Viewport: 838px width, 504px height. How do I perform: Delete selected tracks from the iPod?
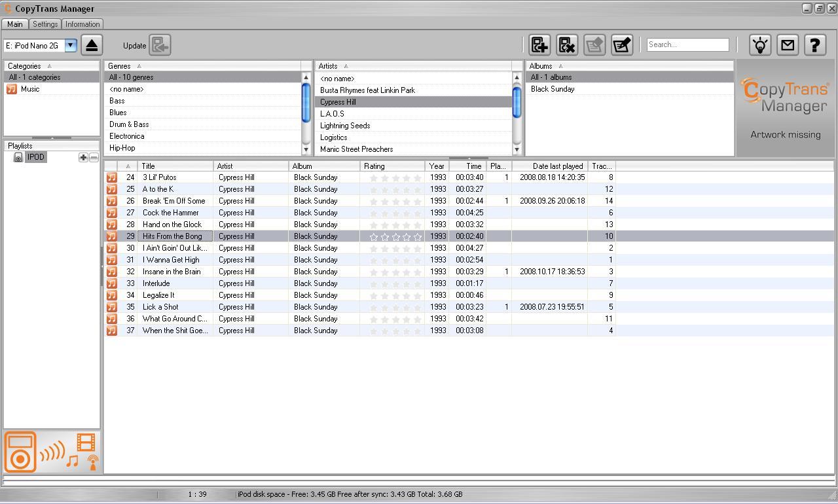point(566,45)
